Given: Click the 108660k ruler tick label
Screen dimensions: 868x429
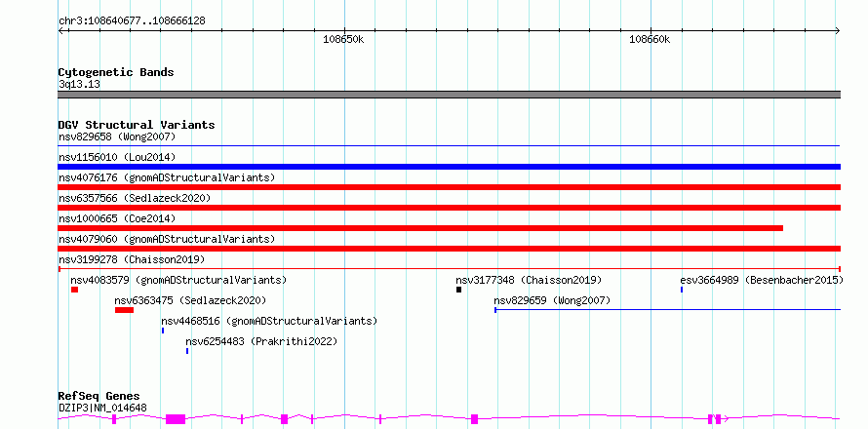Looking at the screenshot, I should click(x=650, y=39).
